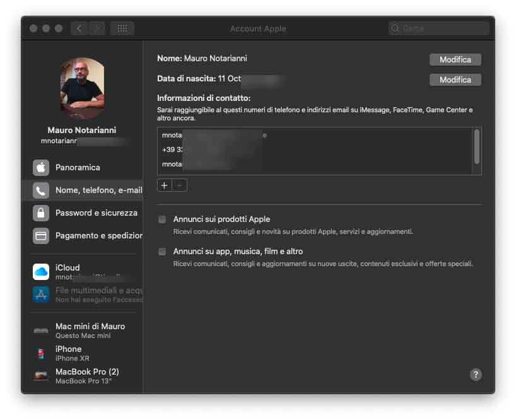Click the iCloud cloud icon
This screenshot has height=420, width=516.
coord(41,272)
